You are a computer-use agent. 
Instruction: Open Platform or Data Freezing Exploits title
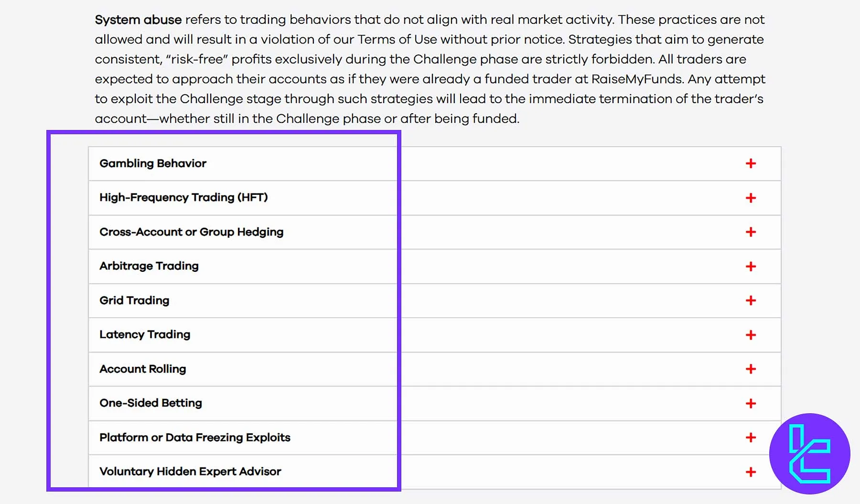pos(195,438)
